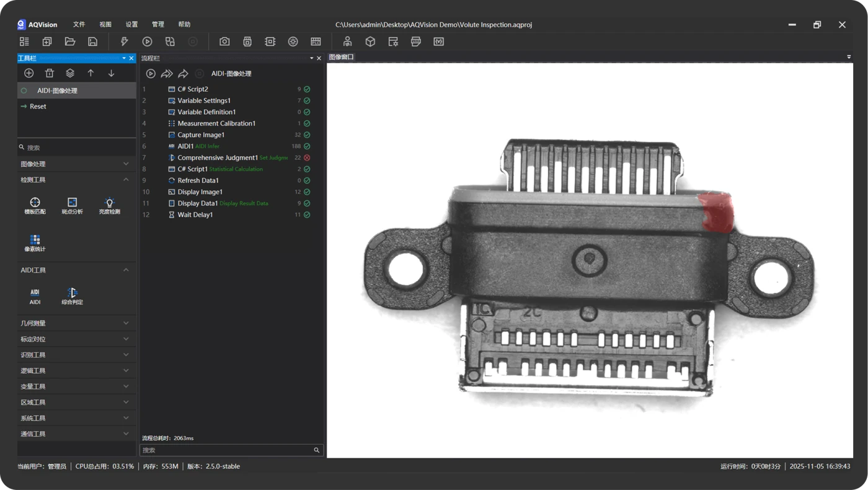
Task: Click the 3D cube icon in toolbar
Action: tap(370, 42)
